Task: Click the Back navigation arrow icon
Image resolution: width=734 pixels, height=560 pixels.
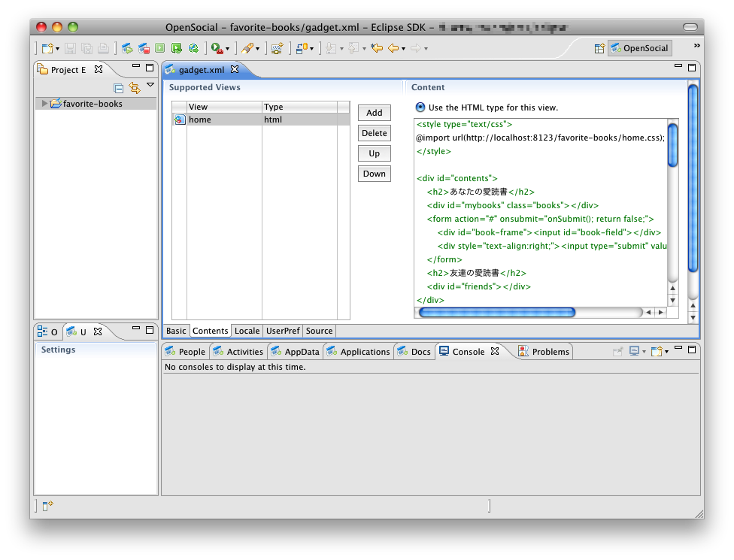Action: pos(393,48)
